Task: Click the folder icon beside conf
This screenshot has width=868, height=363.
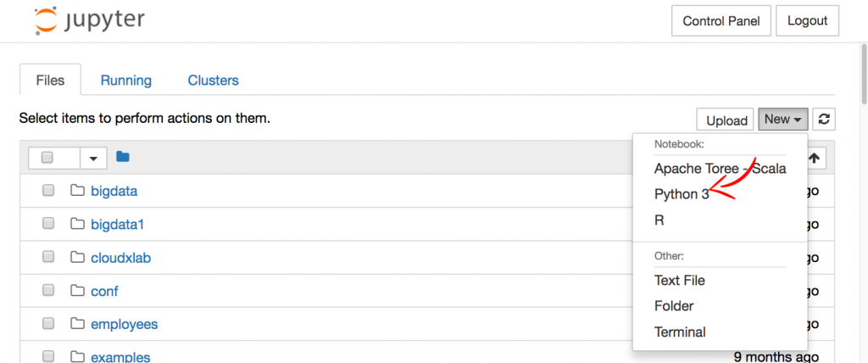Action: pos(78,291)
